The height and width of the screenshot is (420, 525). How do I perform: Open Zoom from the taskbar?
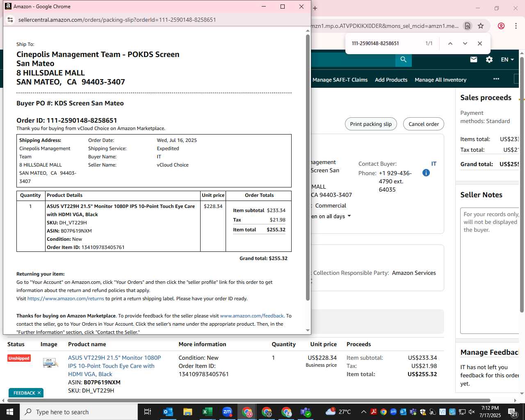227,412
